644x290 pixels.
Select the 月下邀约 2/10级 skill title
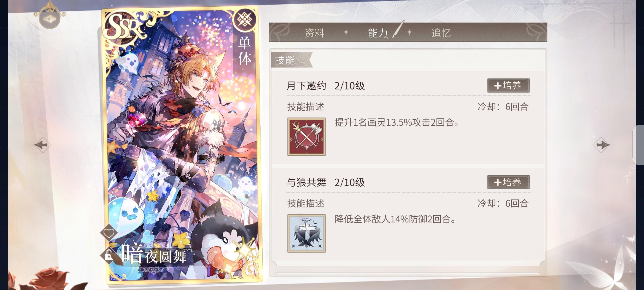pos(326,86)
